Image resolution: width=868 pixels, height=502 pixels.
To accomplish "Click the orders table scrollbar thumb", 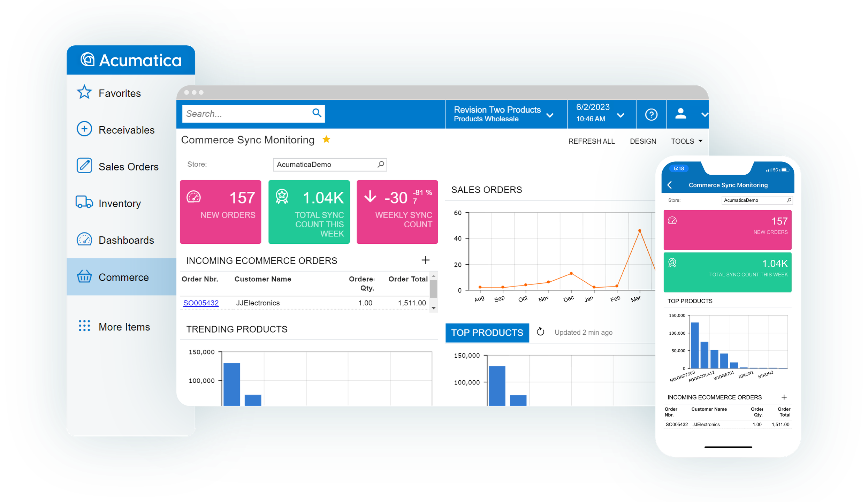I will click(433, 289).
